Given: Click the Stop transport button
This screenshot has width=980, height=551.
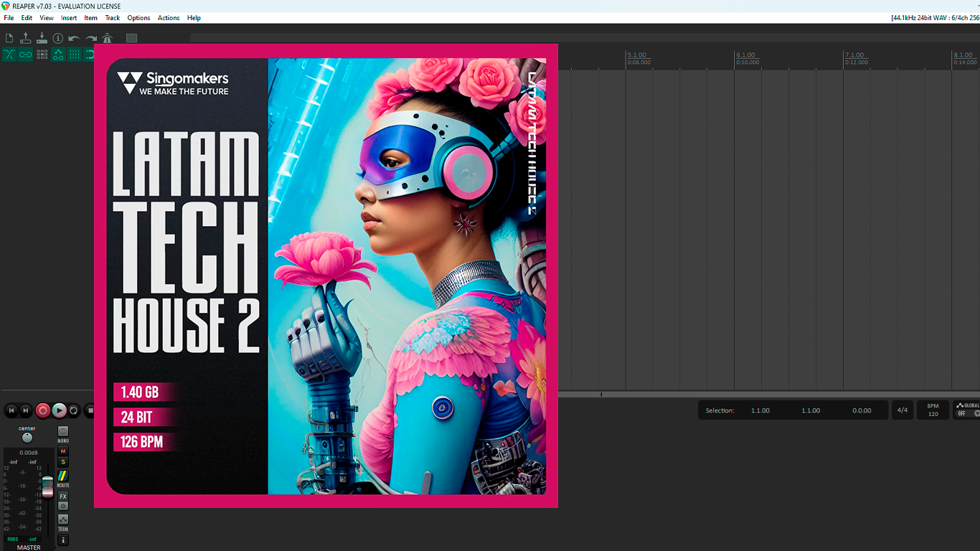Looking at the screenshot, I should pos(90,410).
